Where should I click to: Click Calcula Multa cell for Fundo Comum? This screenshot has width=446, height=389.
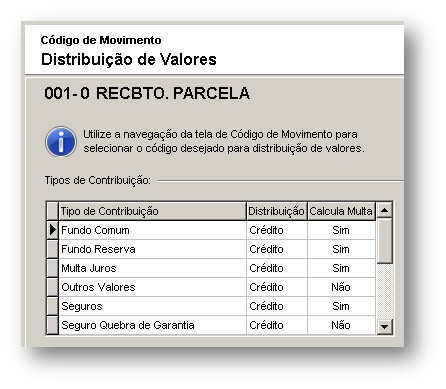click(341, 230)
